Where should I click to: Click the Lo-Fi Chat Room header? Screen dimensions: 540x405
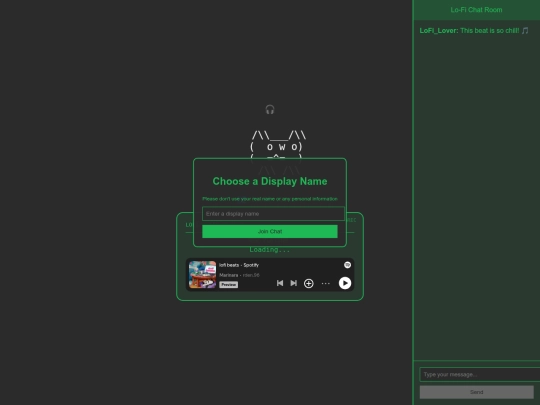tap(476, 10)
